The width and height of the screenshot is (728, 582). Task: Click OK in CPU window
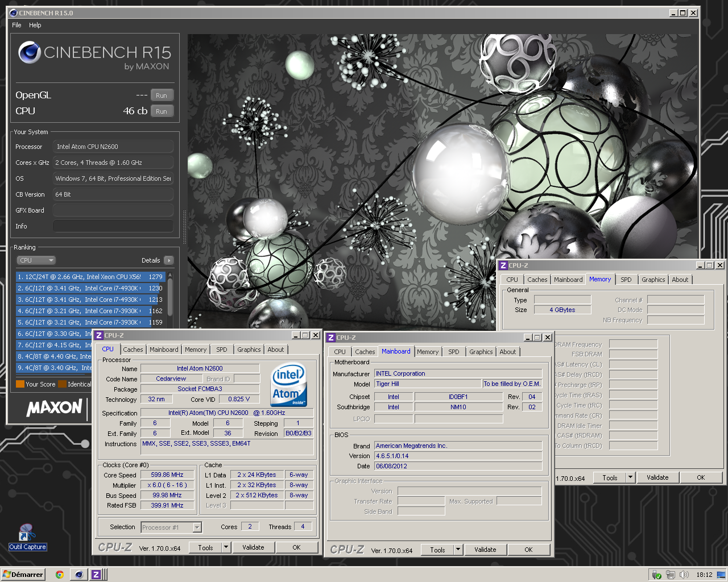[x=296, y=547]
